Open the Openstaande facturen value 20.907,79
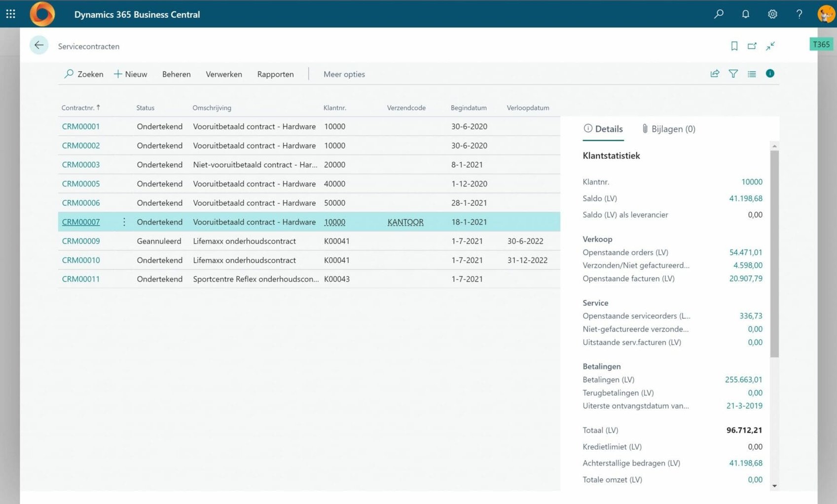The height and width of the screenshot is (504, 837). 746,279
